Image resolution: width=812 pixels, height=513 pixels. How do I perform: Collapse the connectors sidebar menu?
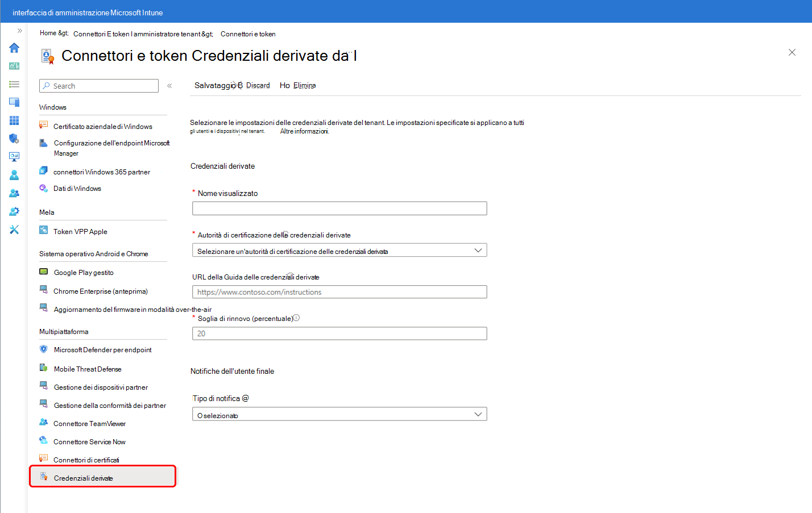click(x=169, y=86)
